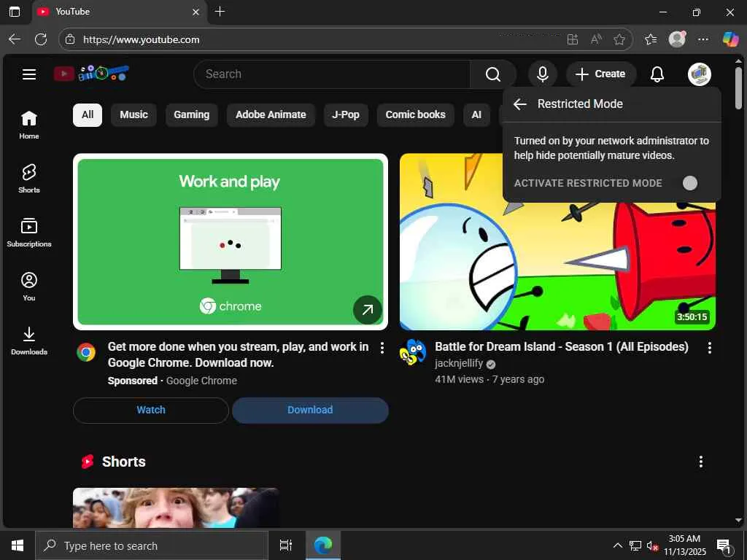Open Edge browser profile icon
Viewport: 747px width, 560px height.
[x=677, y=39]
